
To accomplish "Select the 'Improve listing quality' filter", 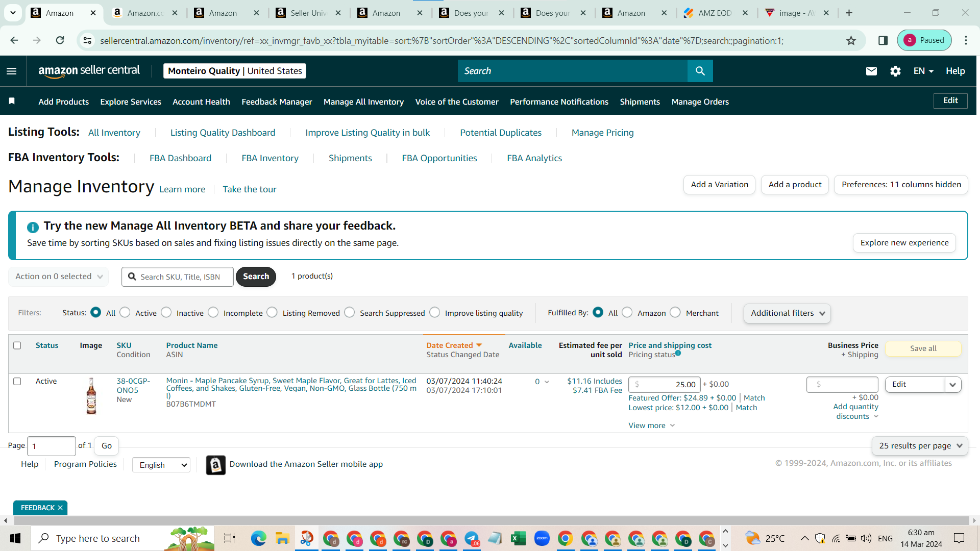I will [435, 312].
